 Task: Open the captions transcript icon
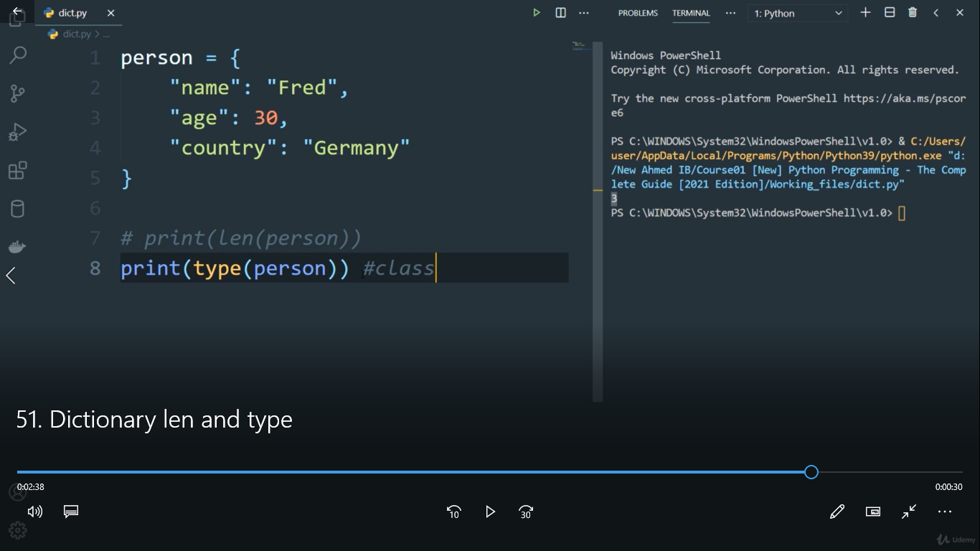click(70, 512)
